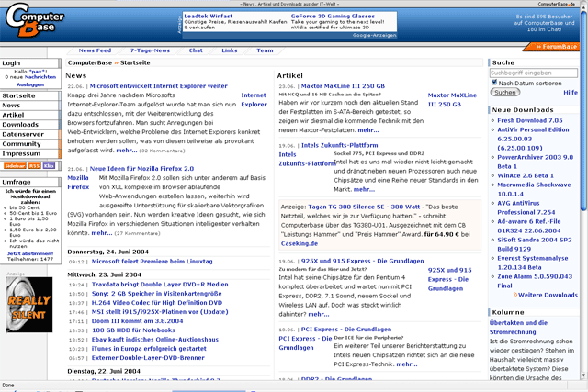Screen dimensions: 588x392
Task: Open Intels Zukunfts-Plattform article title
Action: click(x=339, y=145)
